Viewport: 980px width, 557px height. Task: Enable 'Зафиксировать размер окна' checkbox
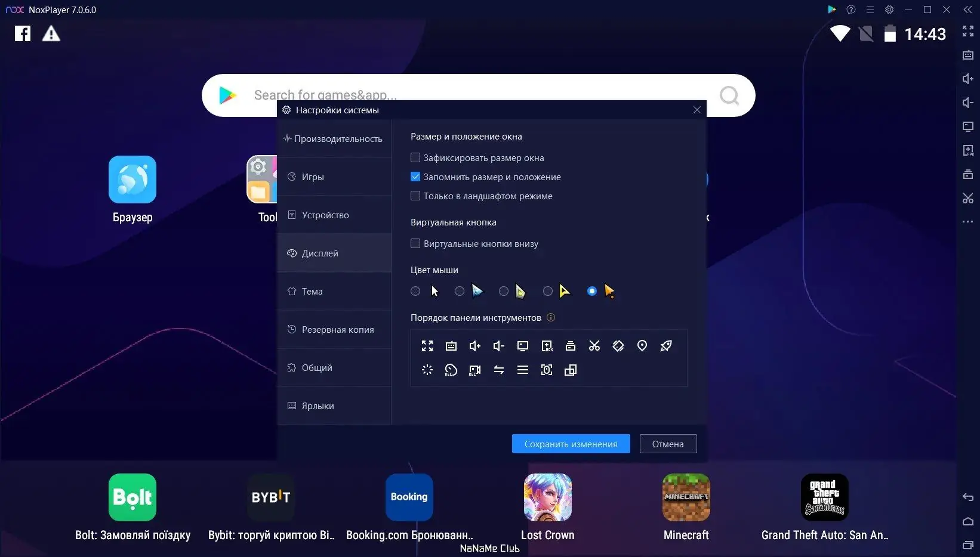[x=415, y=157]
